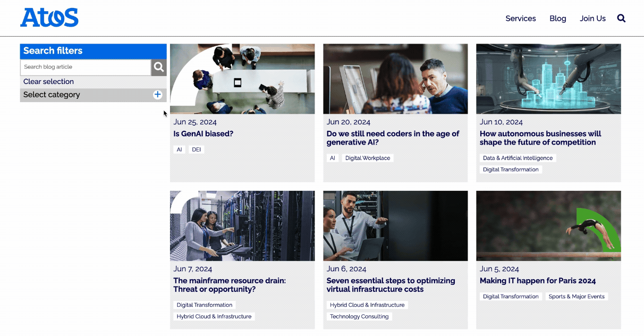
Task: Open Seven essential steps to optimizing article
Action: (391, 285)
